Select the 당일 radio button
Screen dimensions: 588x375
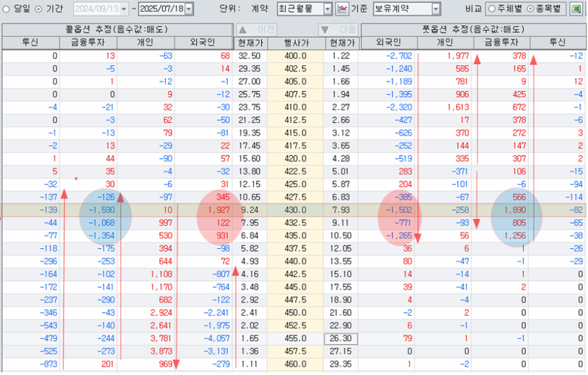(x=7, y=9)
